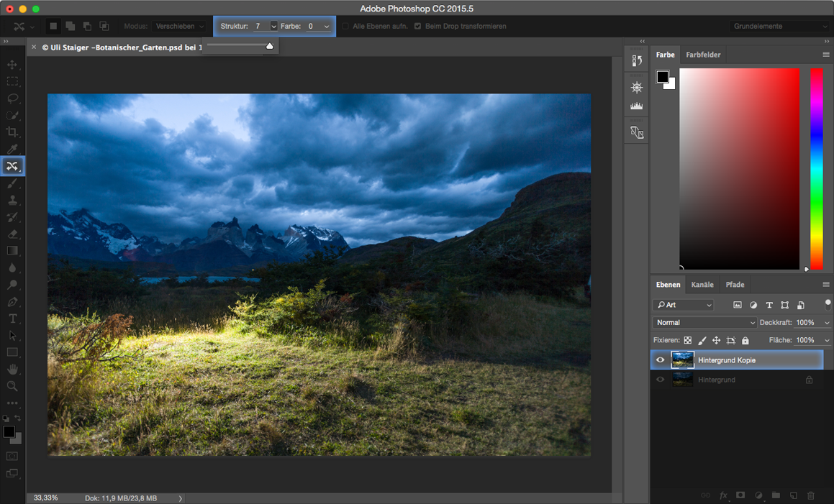Enable Alle Ebenen aufn. checkbox
The width and height of the screenshot is (834, 504).
coord(345,26)
